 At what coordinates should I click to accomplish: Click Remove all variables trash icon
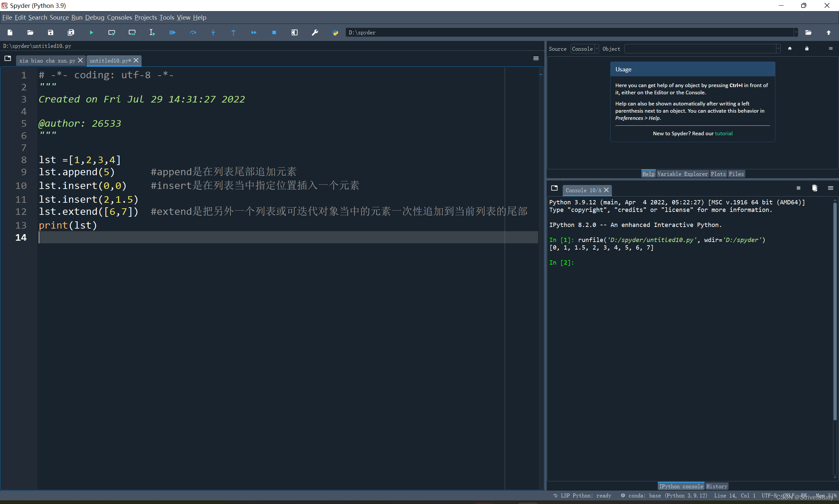814,188
